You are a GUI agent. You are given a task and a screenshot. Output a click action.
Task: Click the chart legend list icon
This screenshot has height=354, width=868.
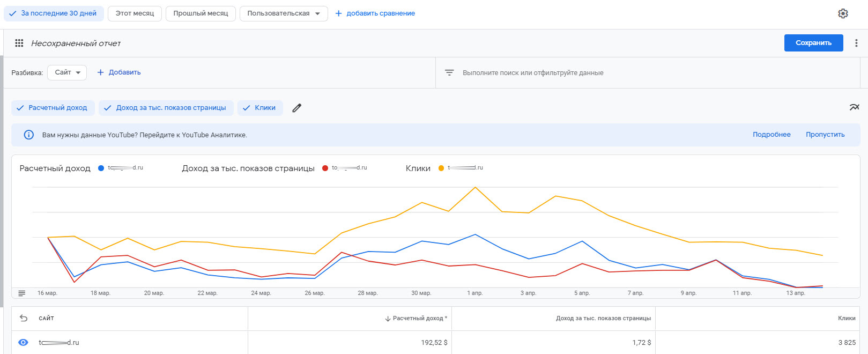22,293
